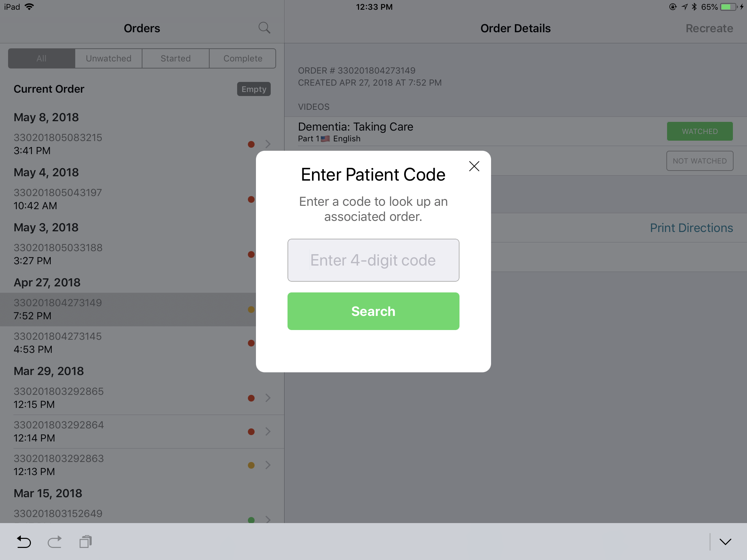Focus the 4-digit code input field
The width and height of the screenshot is (747, 560).
(373, 260)
